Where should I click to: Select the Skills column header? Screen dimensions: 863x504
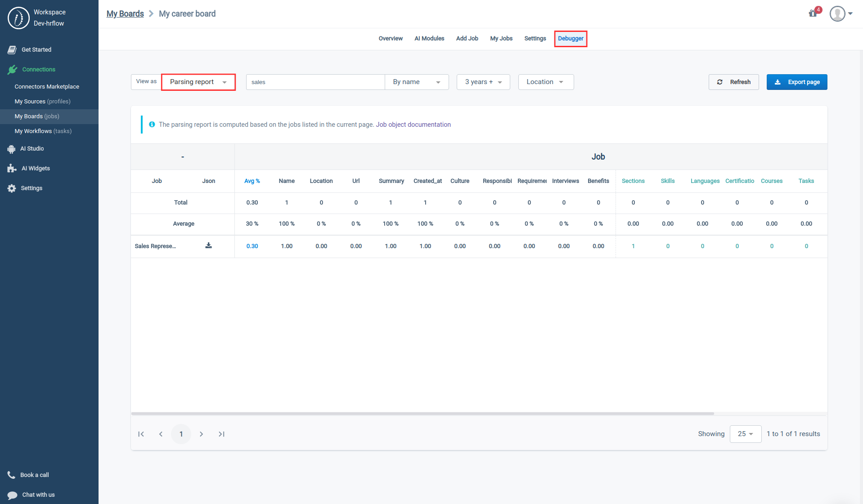tap(667, 181)
